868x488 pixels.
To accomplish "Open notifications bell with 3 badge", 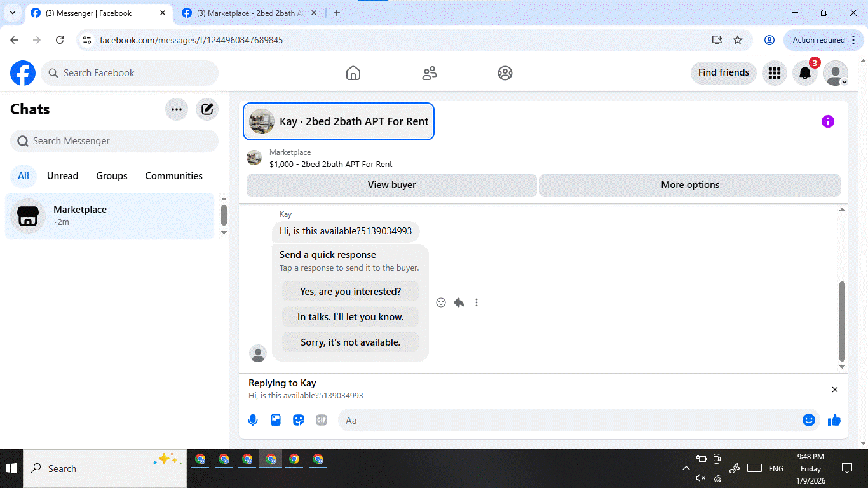I will 805,73.
